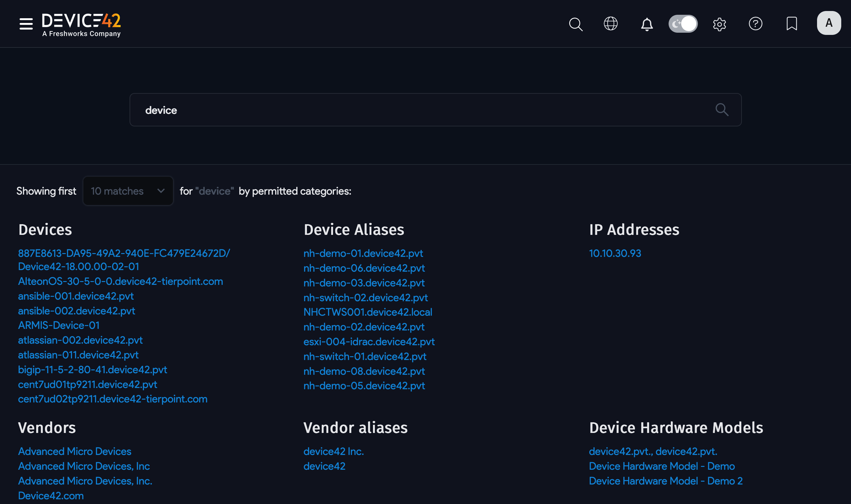This screenshot has height=504, width=851.
Task: Click inside the search input containing 'device'
Action: [340, 110]
